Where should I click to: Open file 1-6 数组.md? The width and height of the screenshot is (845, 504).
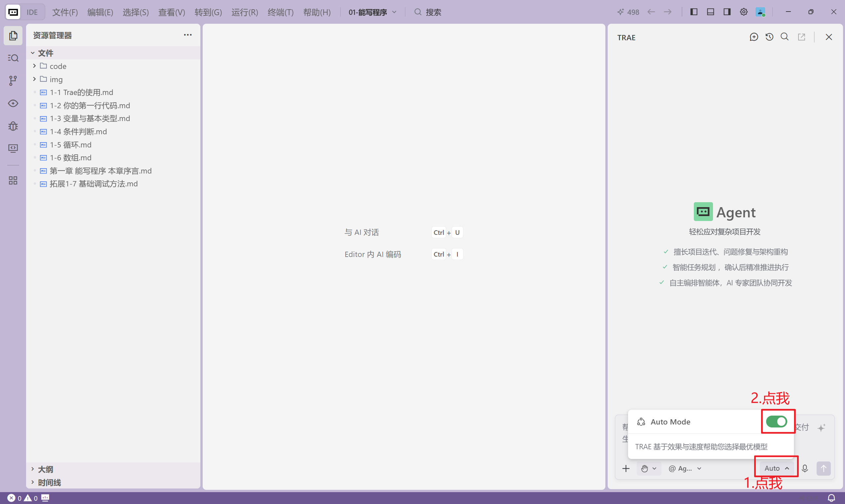[x=113, y=158]
